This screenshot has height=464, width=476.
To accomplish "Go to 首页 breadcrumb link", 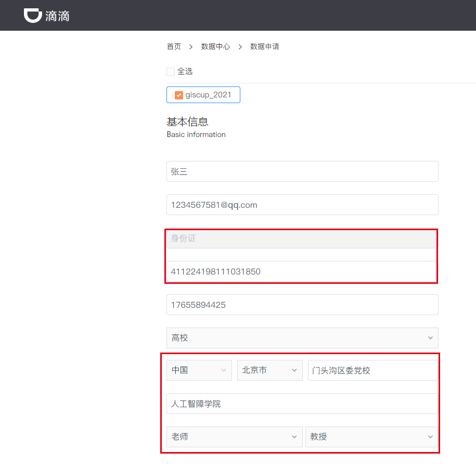I will (174, 46).
